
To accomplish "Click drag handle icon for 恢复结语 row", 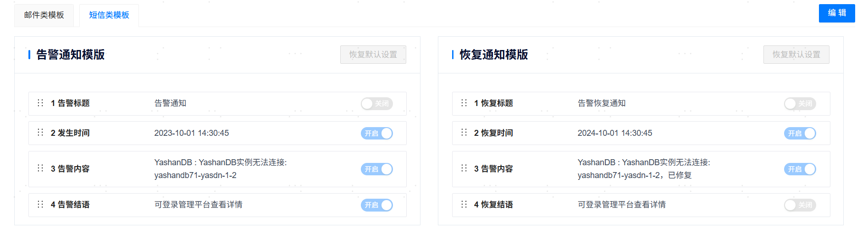I will point(464,204).
